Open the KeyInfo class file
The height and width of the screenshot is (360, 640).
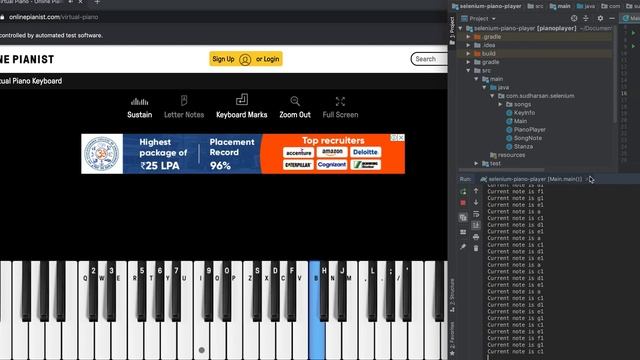524,113
